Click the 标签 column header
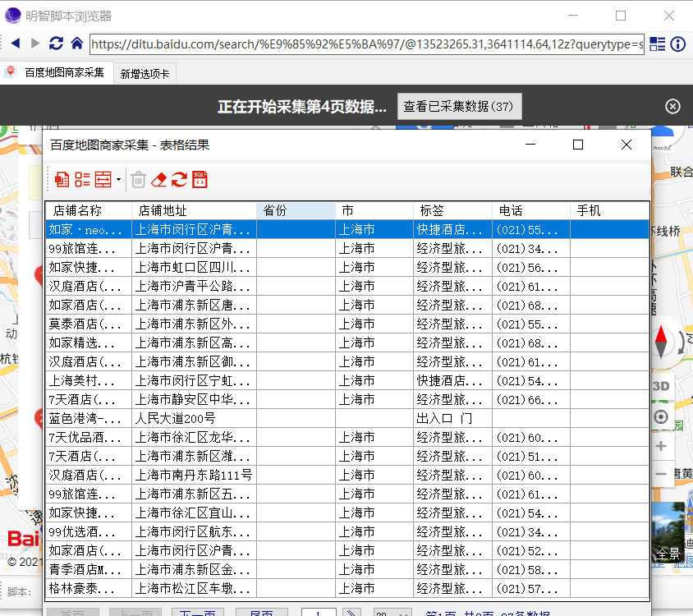 tap(452, 210)
